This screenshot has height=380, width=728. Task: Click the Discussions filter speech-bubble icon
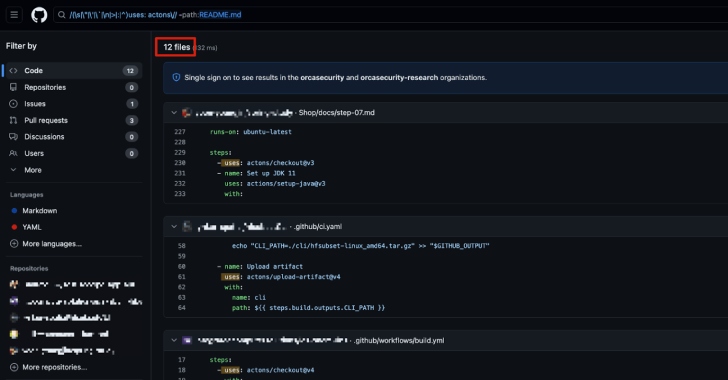pos(13,137)
